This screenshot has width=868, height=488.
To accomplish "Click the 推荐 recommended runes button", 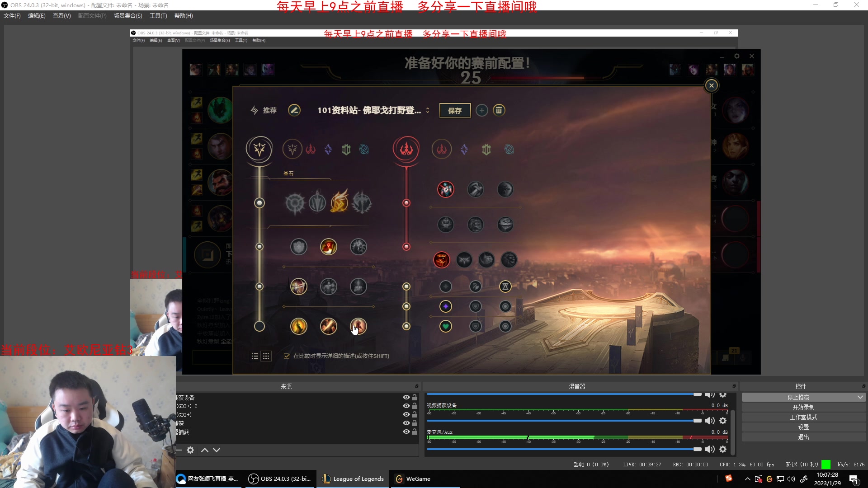I will 264,110.
